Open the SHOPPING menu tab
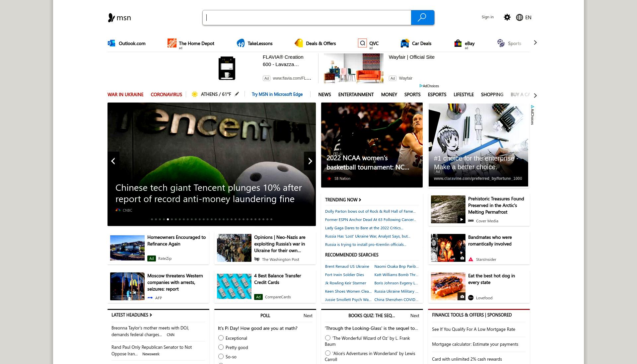The height and width of the screenshot is (364, 637). point(492,95)
